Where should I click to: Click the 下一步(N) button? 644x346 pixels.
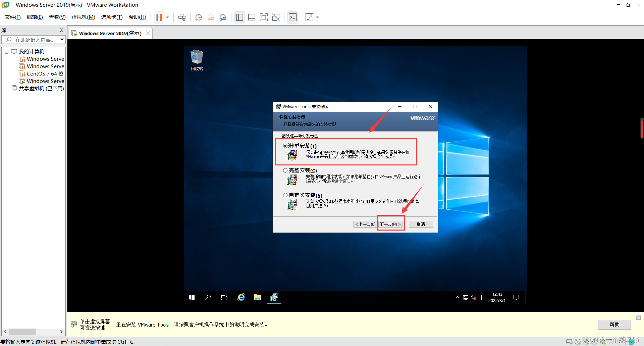(390, 224)
